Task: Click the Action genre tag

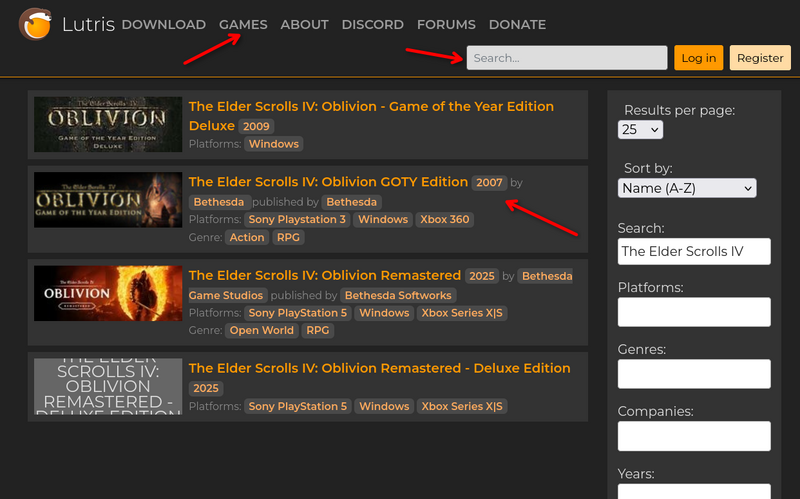Action: [x=247, y=237]
